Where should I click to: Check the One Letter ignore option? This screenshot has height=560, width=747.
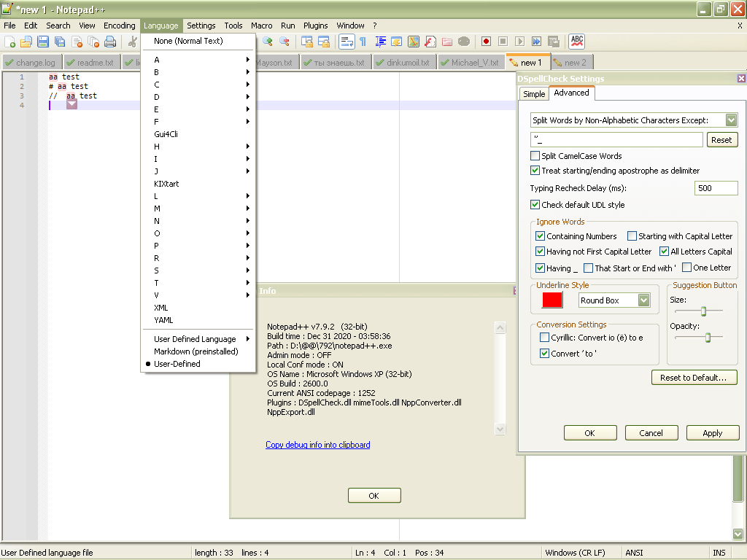coord(687,268)
